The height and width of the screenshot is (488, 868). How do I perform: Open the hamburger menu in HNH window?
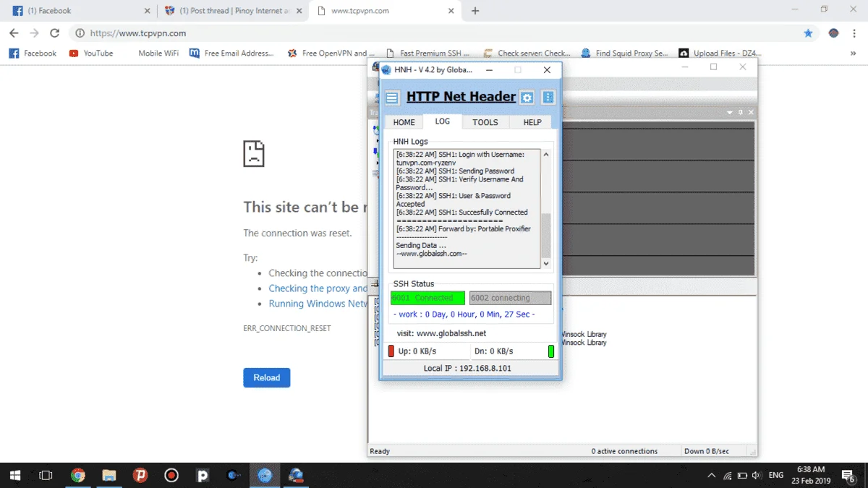[x=391, y=98]
